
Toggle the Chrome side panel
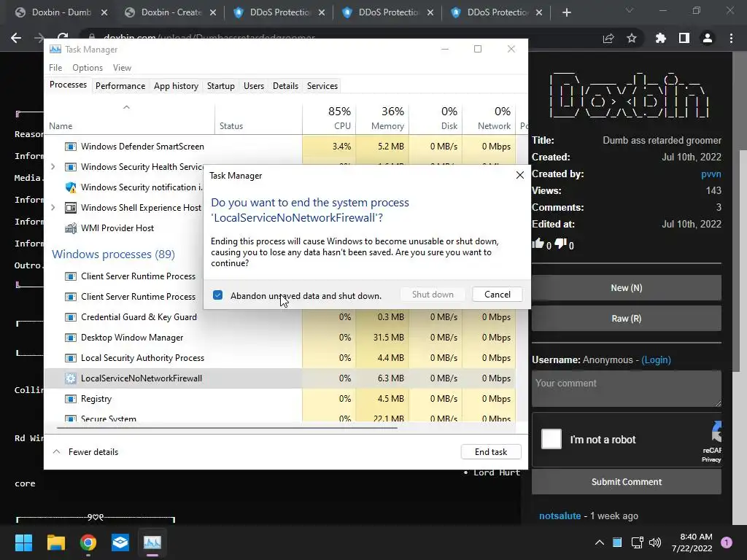click(684, 38)
